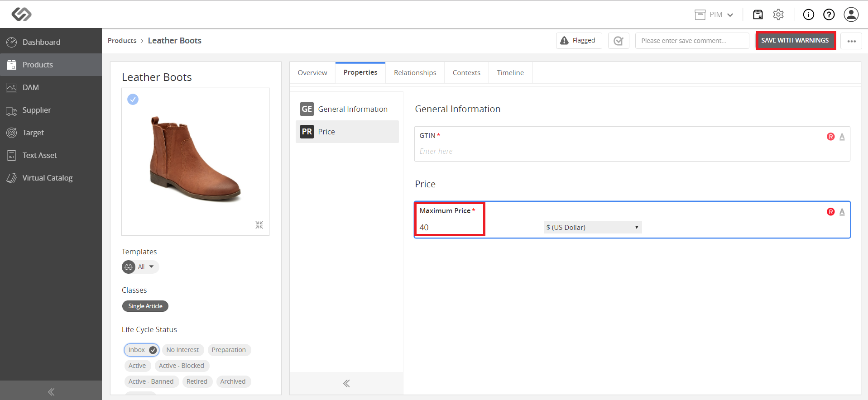Open Text Asset in the sidebar
This screenshot has height=400, width=868.
tap(51, 155)
